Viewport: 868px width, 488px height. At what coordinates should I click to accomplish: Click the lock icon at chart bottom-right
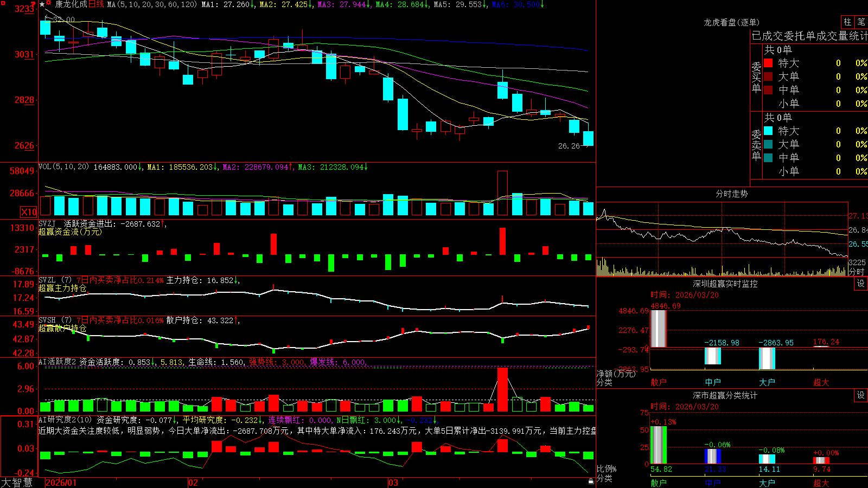[591, 481]
